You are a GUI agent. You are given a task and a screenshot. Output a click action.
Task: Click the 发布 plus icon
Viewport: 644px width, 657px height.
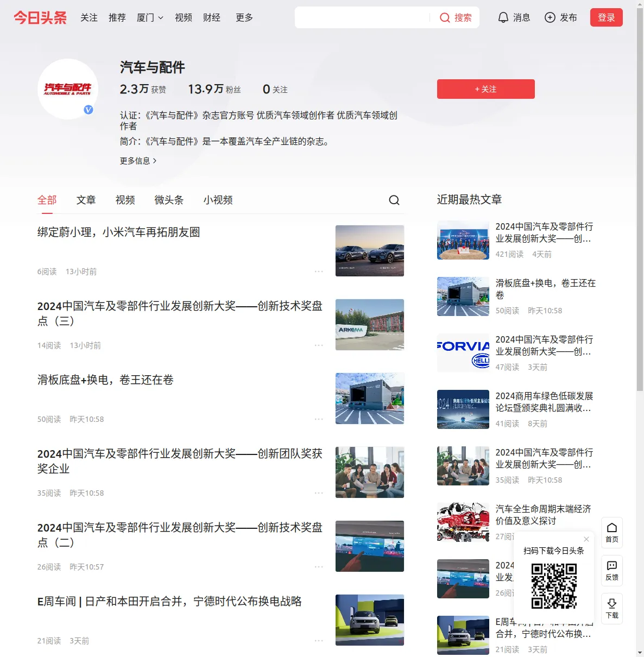pos(550,17)
